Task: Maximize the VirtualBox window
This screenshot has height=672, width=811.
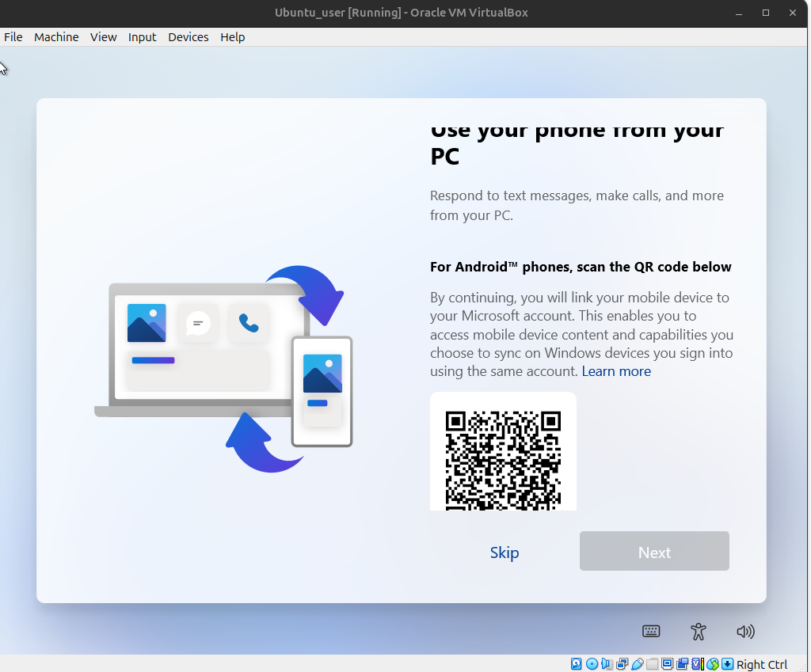Action: (x=766, y=13)
